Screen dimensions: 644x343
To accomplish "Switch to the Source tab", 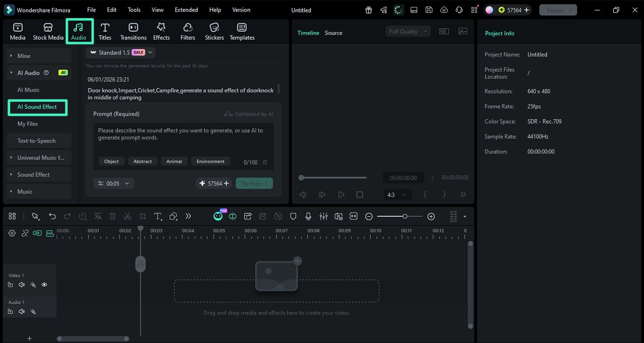I will [333, 33].
